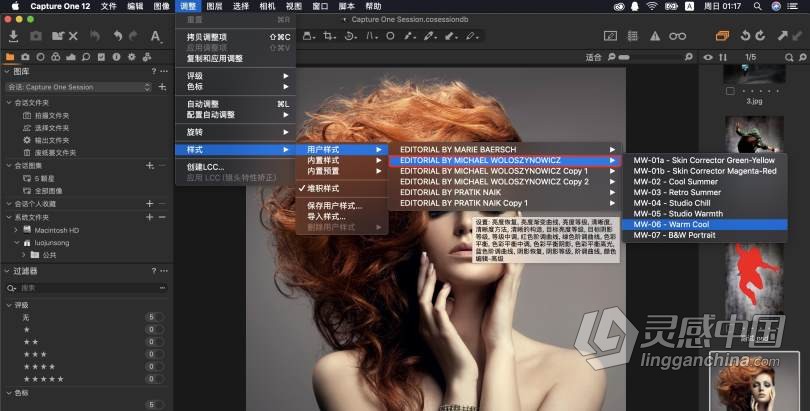
Task: Select the Crop cursor tool
Action: coord(329,36)
